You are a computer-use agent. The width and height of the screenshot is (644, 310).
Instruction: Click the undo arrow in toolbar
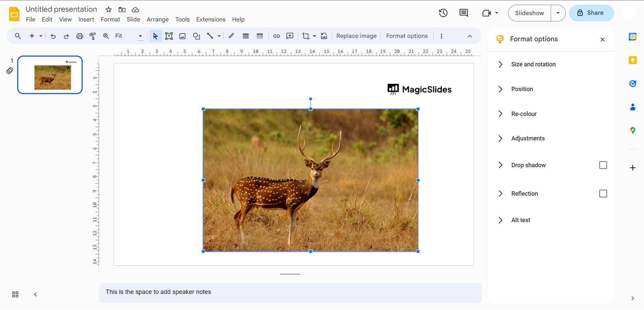pyautogui.click(x=53, y=36)
